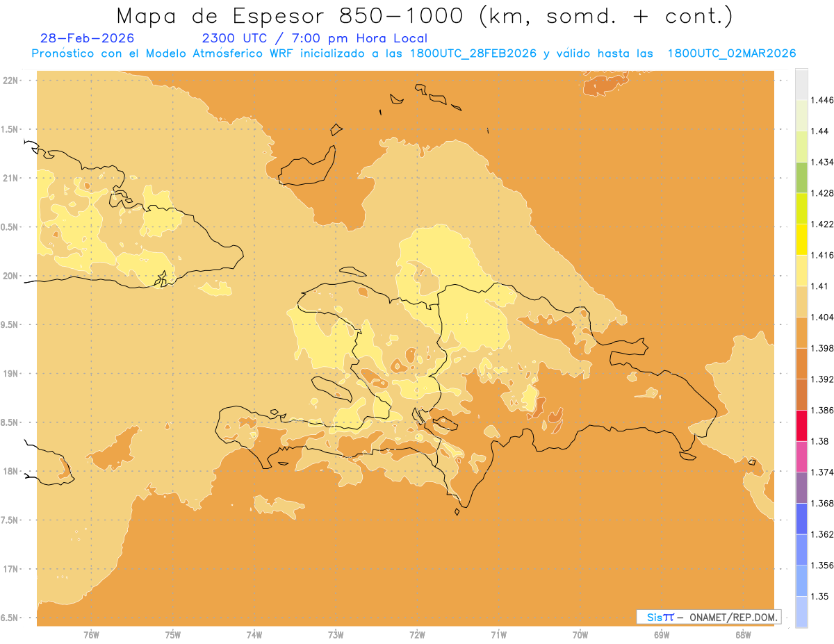Click the 19N latitude axis label
Image resolution: width=834 pixels, height=644 pixels.
pos(10,373)
